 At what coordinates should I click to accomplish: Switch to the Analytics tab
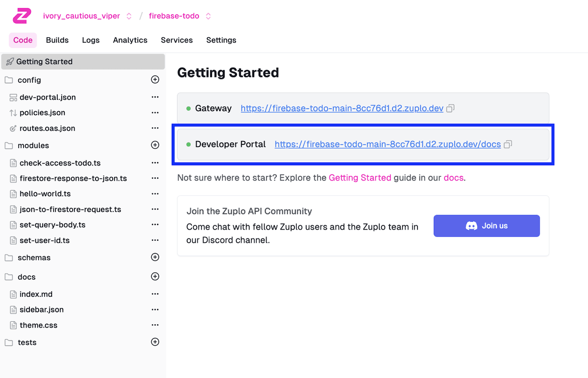point(130,40)
